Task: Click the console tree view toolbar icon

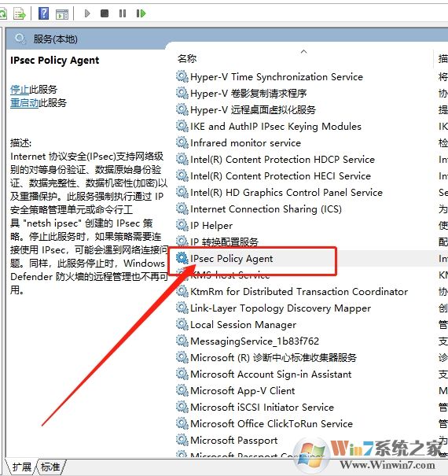Action: tap(62, 14)
